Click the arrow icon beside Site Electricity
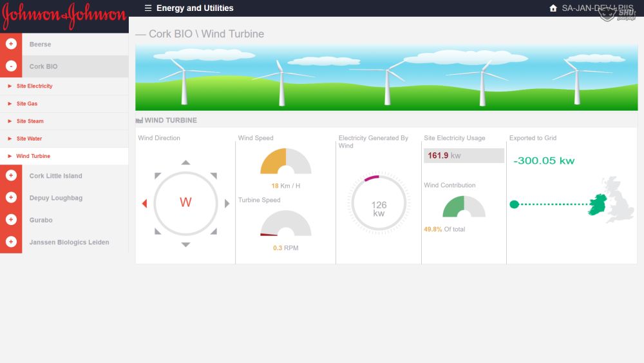Image resolution: width=644 pixels, height=363 pixels. coord(10,86)
